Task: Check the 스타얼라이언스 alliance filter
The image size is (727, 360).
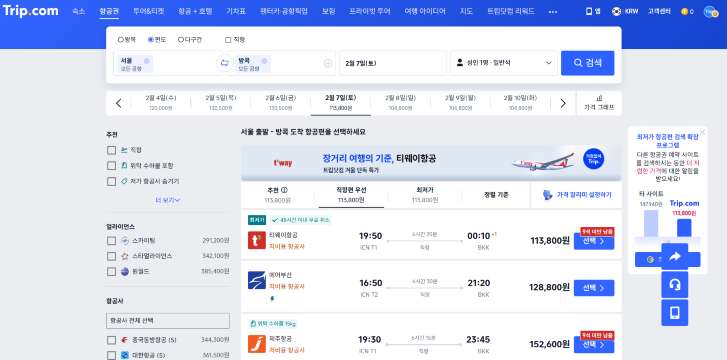Action: click(x=111, y=256)
